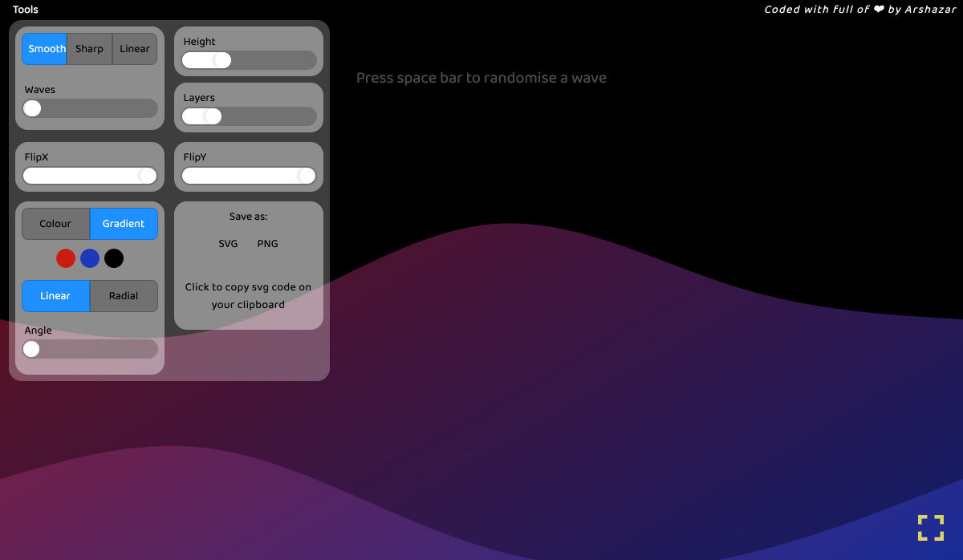Pick the blue gradient colour swatch
This screenshot has height=560, width=963.
90,258
